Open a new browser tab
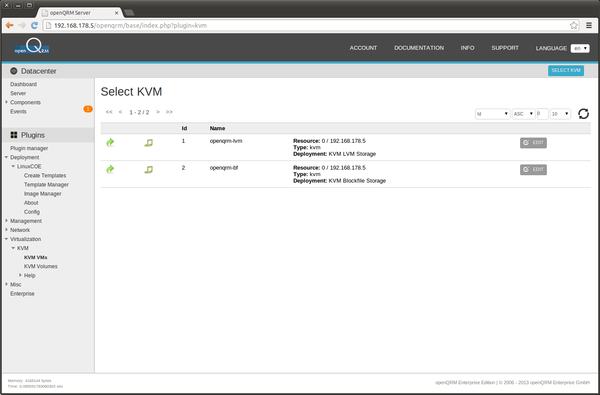This screenshot has height=395, width=600. 129,13
